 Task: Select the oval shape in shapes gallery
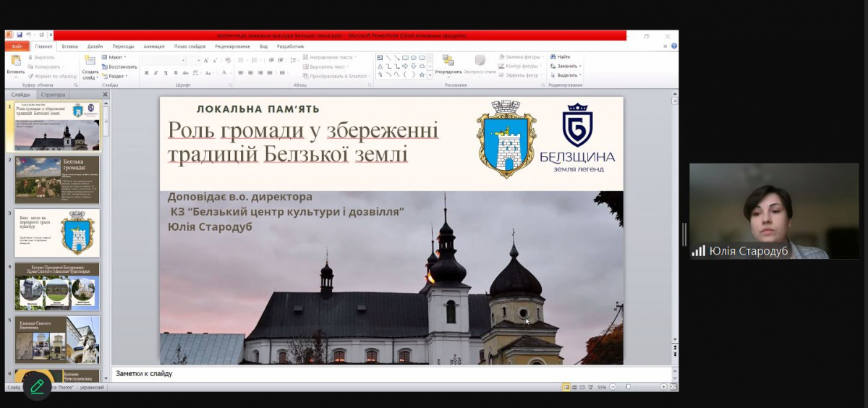pos(414,58)
